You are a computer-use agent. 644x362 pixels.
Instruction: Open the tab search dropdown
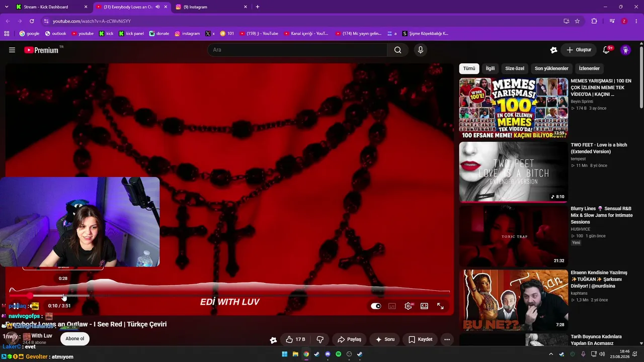[7, 7]
